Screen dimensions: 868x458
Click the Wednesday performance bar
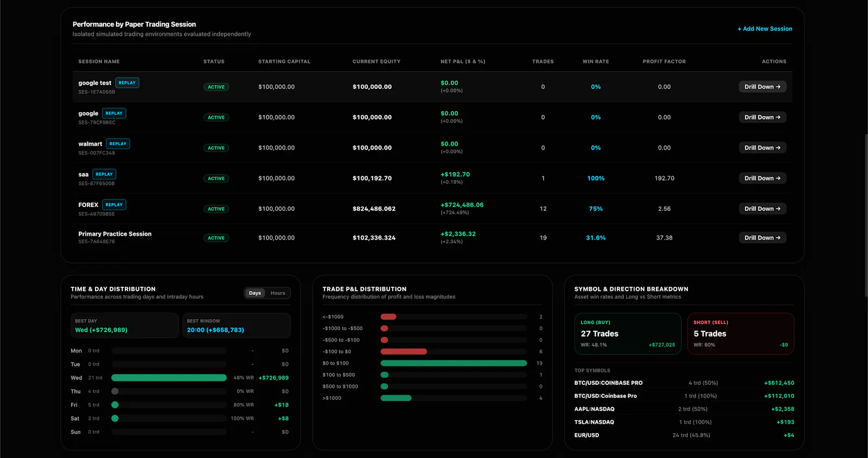pos(169,378)
